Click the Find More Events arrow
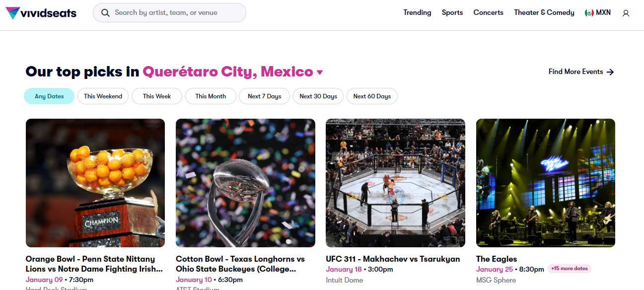 (610, 72)
